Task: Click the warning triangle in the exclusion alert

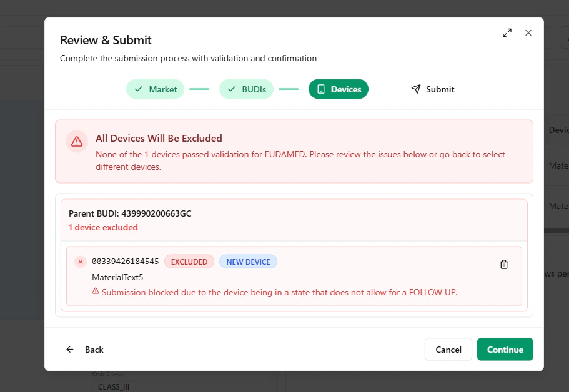Action: click(x=76, y=142)
